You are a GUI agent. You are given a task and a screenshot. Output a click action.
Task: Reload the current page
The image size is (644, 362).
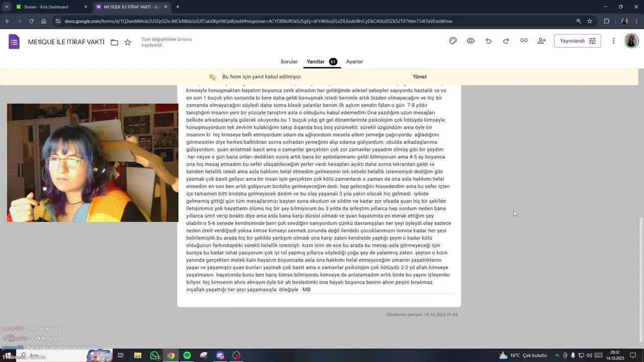(31, 21)
